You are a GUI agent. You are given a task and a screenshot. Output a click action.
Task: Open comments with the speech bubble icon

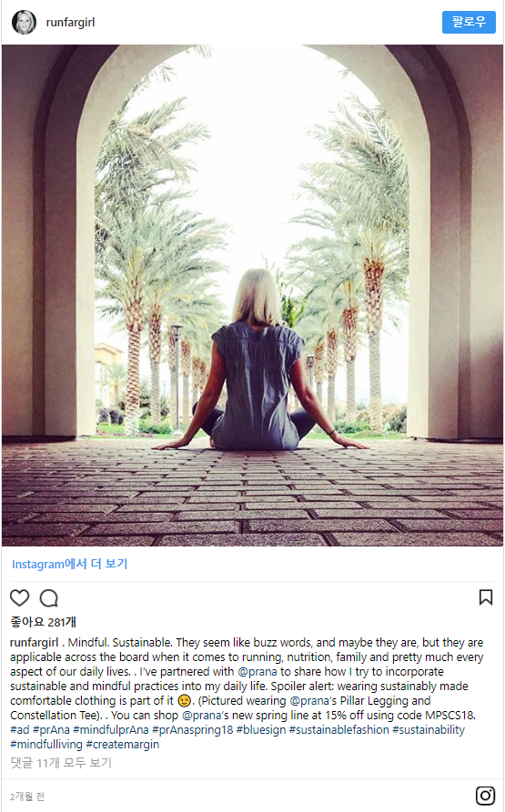click(x=49, y=597)
